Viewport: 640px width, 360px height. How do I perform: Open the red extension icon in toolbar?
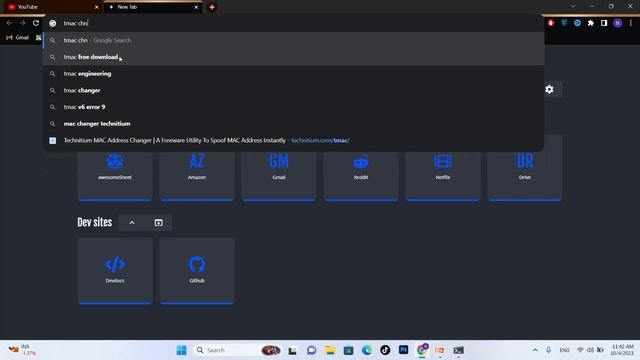(551, 23)
